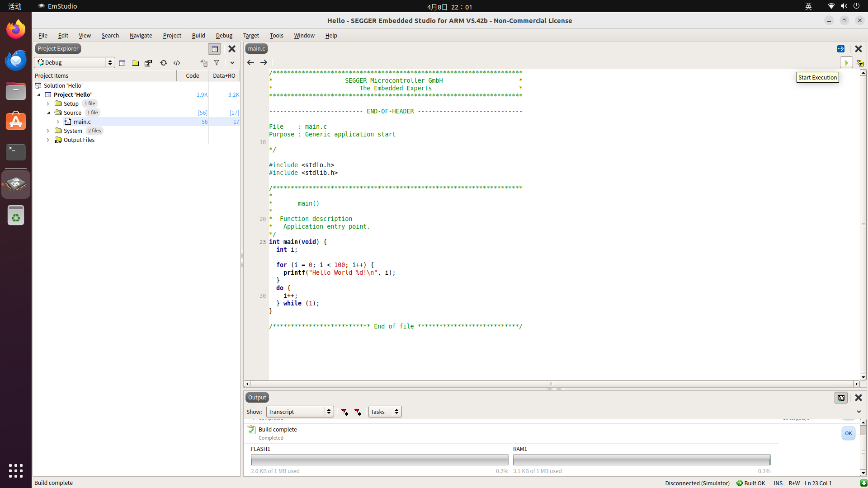The height and width of the screenshot is (488, 868).
Task: Open the Build menu
Action: pyautogui.click(x=198, y=35)
